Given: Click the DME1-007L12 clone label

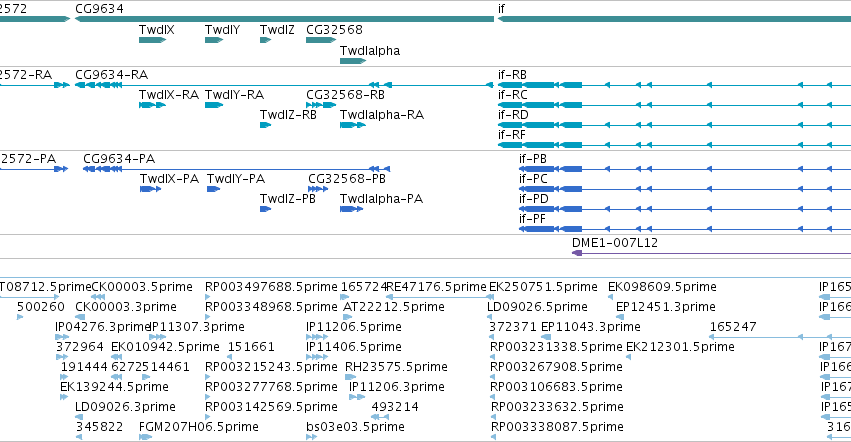Looking at the screenshot, I should [615, 243].
